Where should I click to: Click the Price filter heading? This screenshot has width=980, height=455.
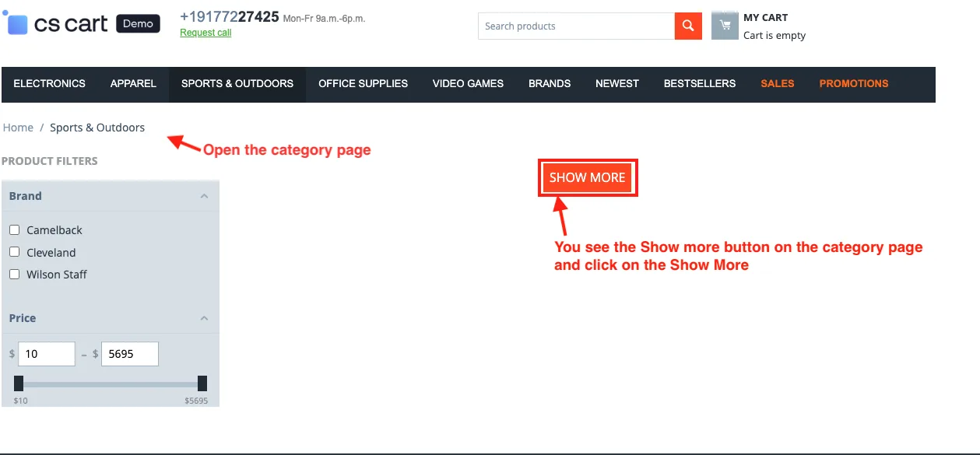point(23,318)
